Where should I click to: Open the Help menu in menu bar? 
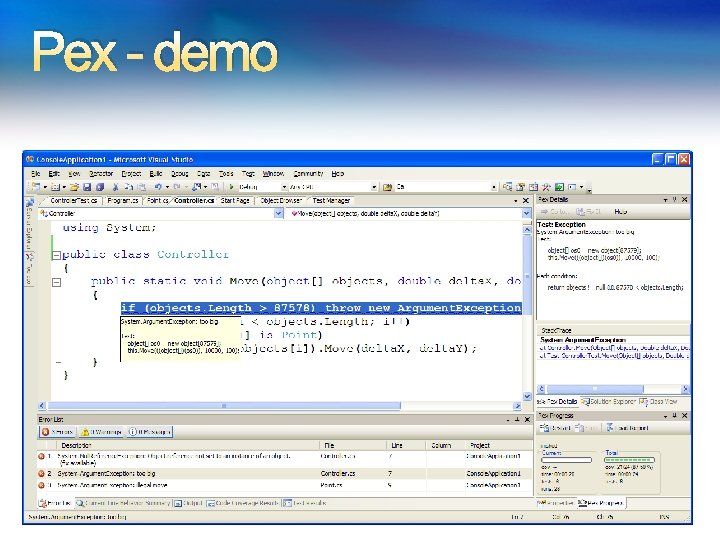(338, 174)
